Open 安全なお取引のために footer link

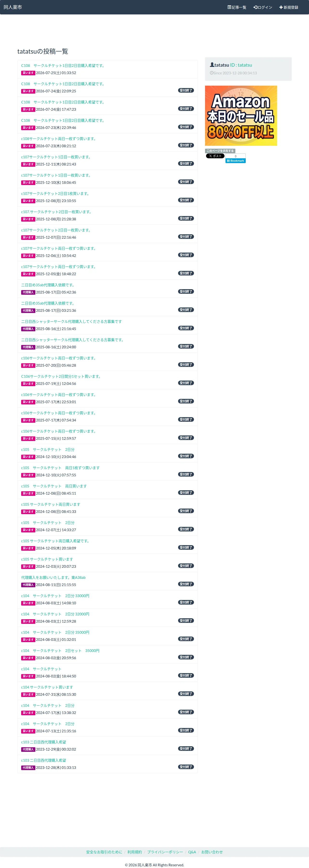104,852
